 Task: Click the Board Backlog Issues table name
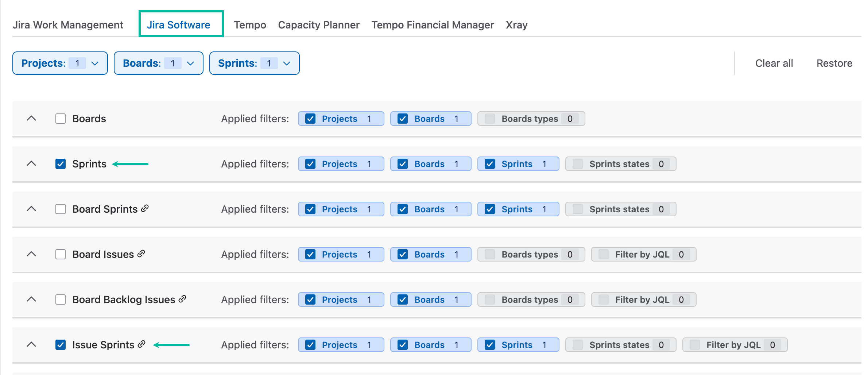124,299
